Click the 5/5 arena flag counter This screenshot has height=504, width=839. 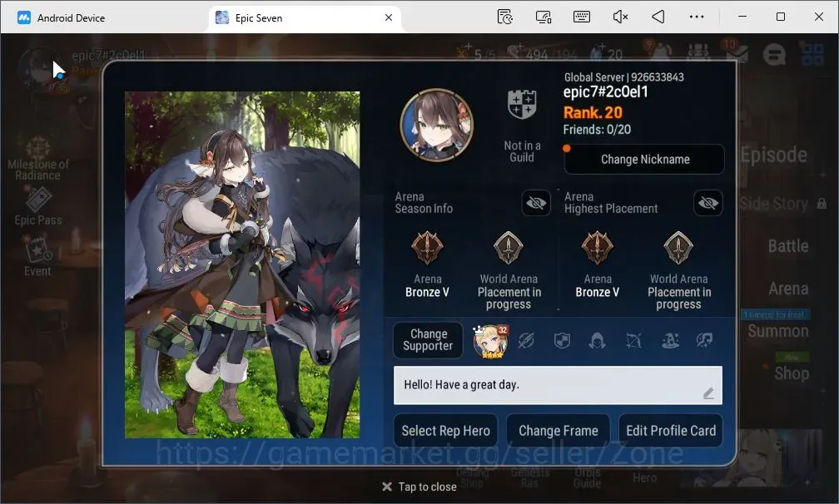pyautogui.click(x=476, y=53)
